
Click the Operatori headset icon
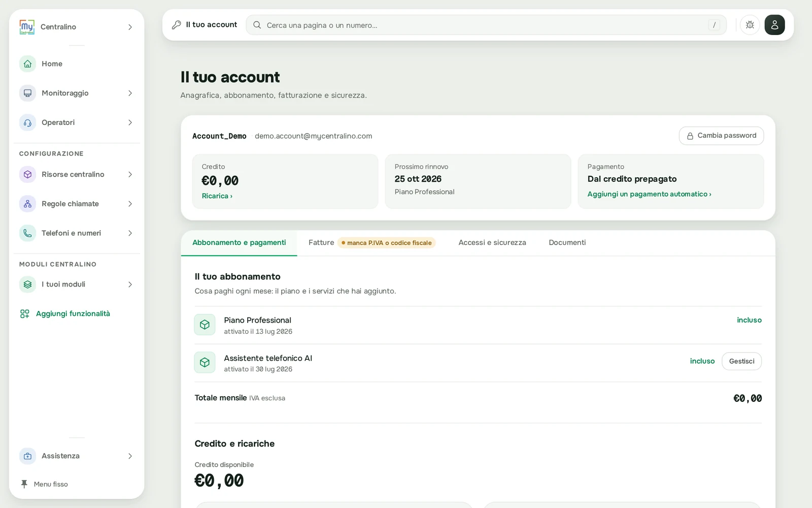click(27, 122)
